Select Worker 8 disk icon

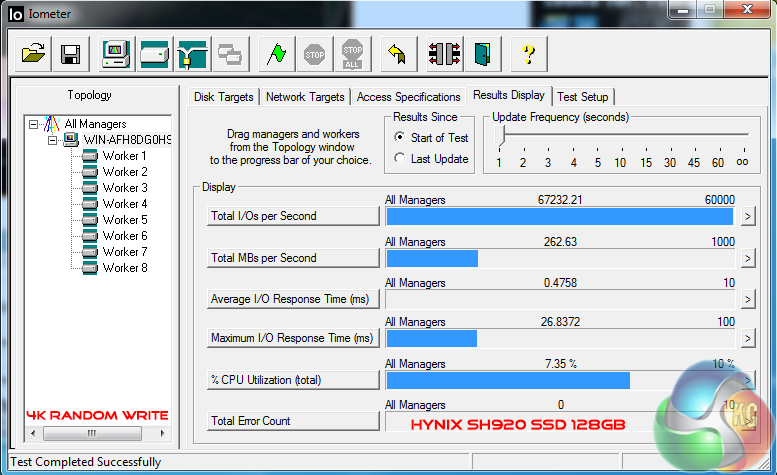[x=90, y=268]
